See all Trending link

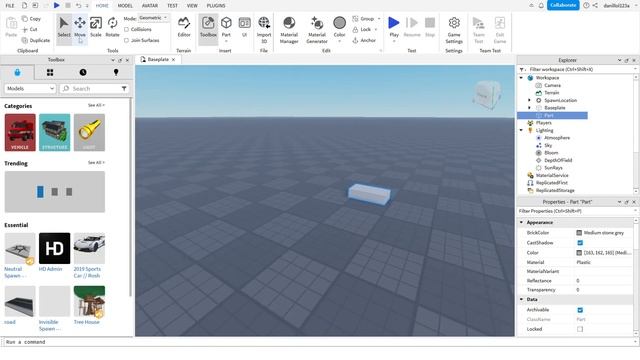96,162
